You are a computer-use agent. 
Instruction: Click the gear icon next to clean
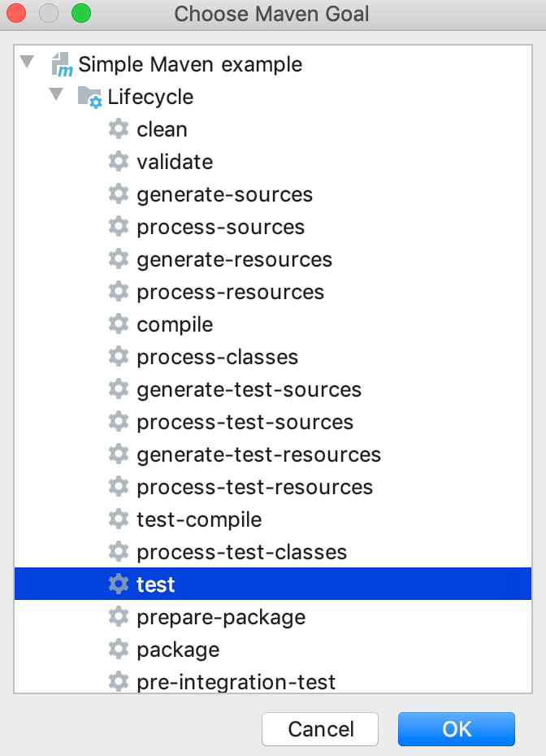pos(119,129)
